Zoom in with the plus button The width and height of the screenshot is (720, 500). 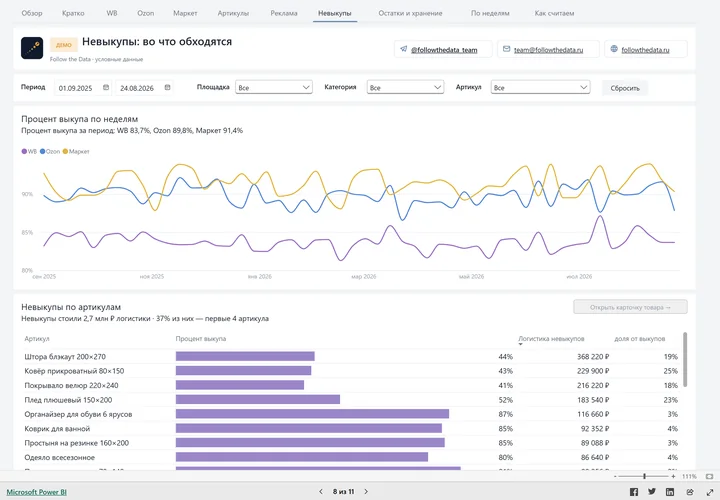(673, 477)
